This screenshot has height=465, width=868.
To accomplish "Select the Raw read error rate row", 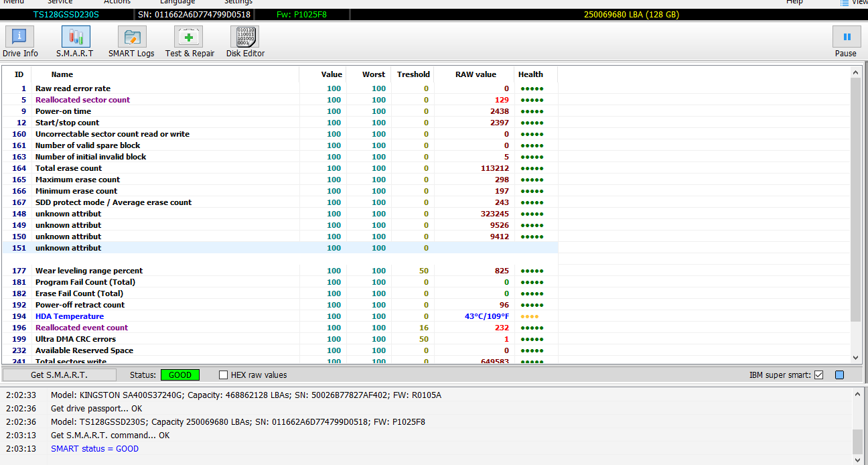I will click(x=280, y=88).
